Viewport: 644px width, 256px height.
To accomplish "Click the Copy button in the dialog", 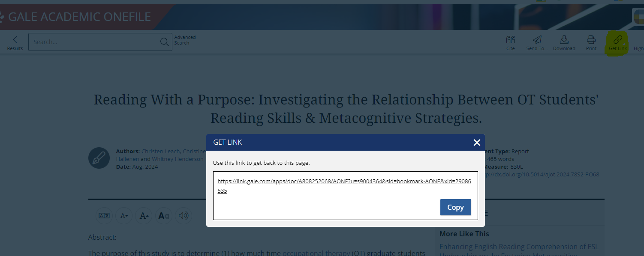I will [x=455, y=207].
